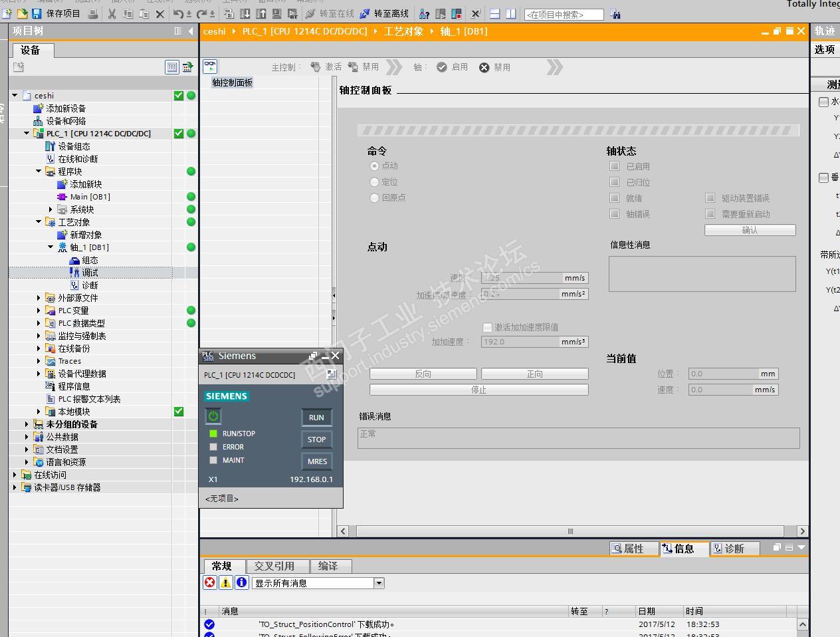Viewport: 840px width, 637px height.
Task: Switch to the 诊断 diagnostics tab
Action: click(734, 549)
